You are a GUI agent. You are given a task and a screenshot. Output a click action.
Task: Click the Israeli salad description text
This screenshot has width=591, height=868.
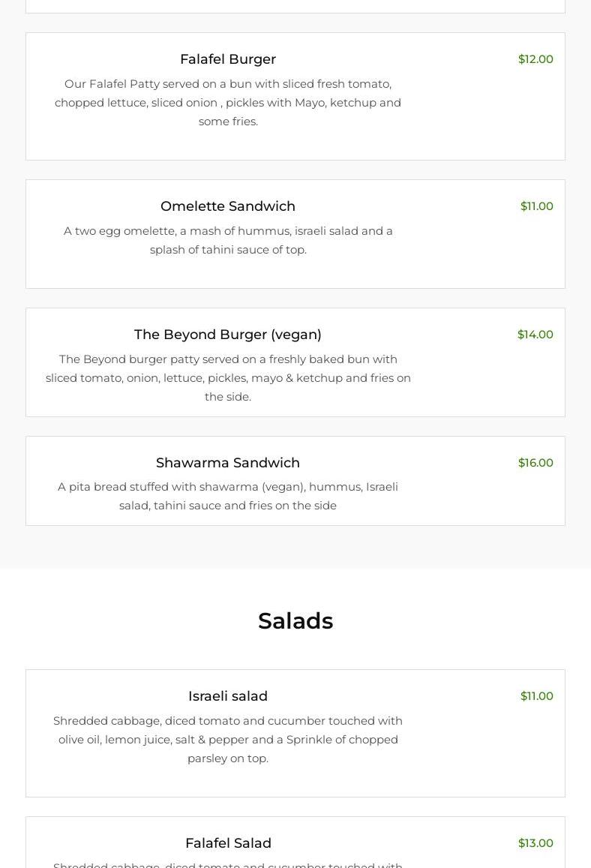(x=228, y=740)
